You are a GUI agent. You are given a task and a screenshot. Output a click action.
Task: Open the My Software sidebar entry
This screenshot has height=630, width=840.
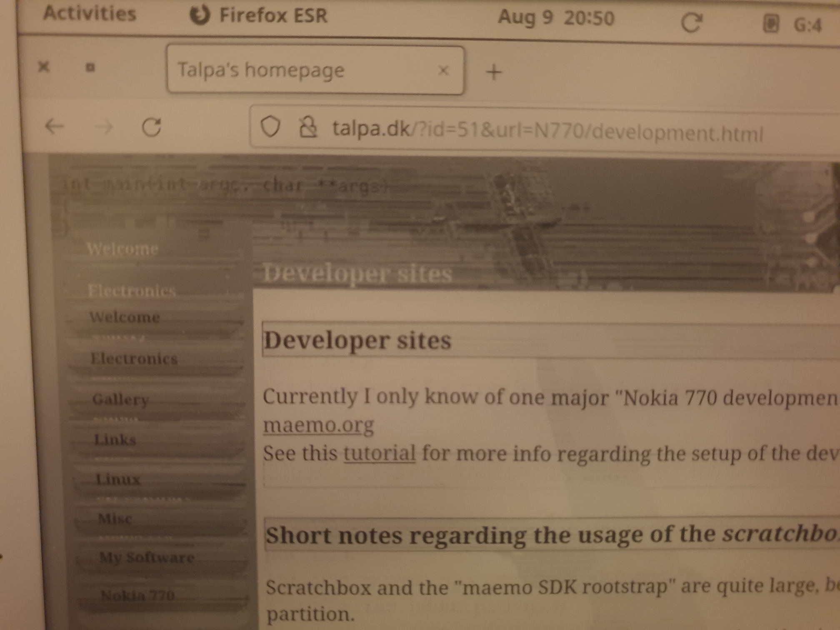(147, 557)
